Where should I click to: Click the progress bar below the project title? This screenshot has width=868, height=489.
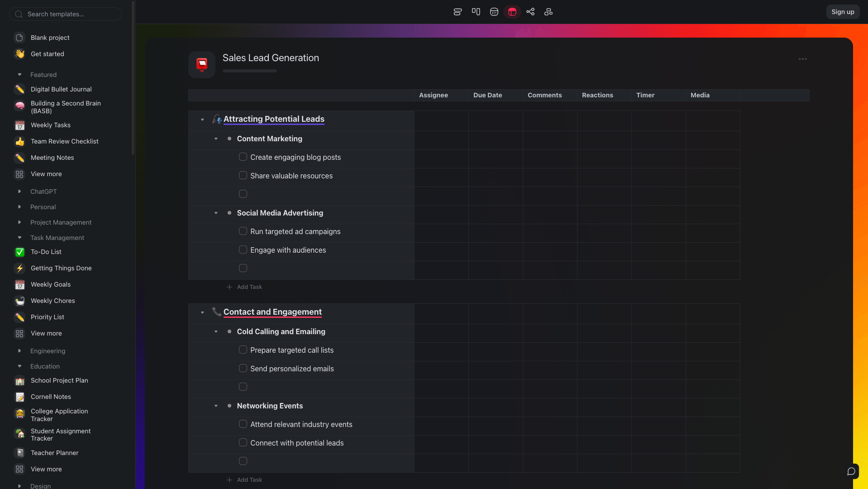[x=249, y=71]
